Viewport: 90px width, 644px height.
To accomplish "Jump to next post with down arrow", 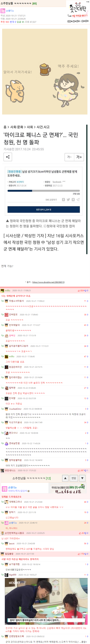I will [x=82, y=478].
